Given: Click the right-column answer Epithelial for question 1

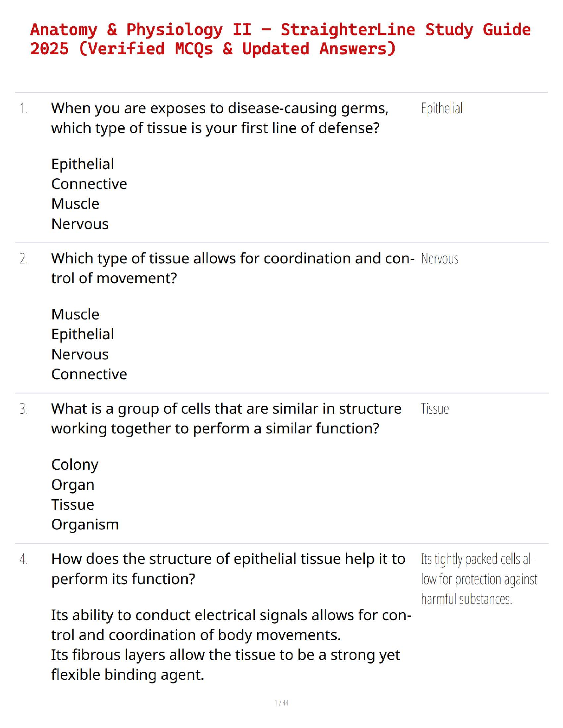Looking at the screenshot, I should [442, 108].
